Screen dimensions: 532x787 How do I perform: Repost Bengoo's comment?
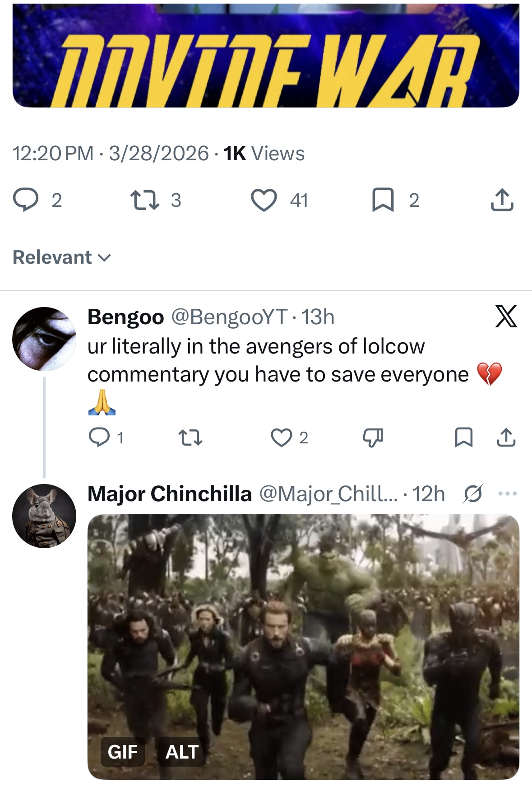point(190,438)
